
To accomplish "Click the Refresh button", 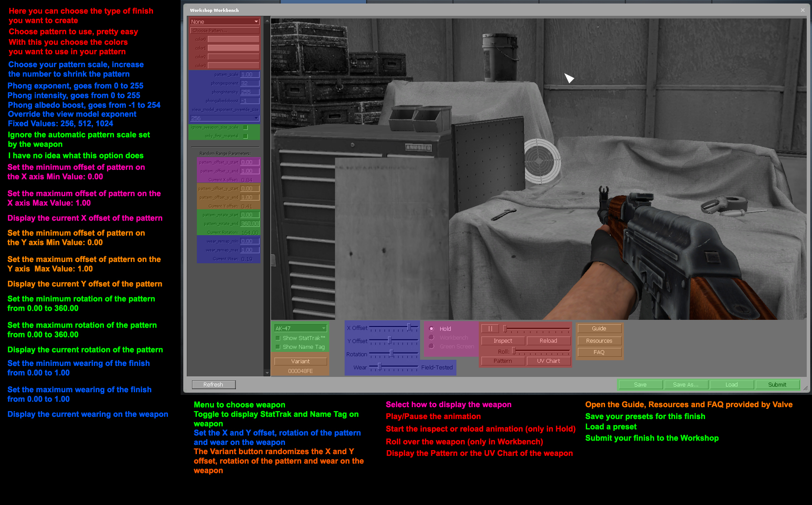I will [214, 385].
